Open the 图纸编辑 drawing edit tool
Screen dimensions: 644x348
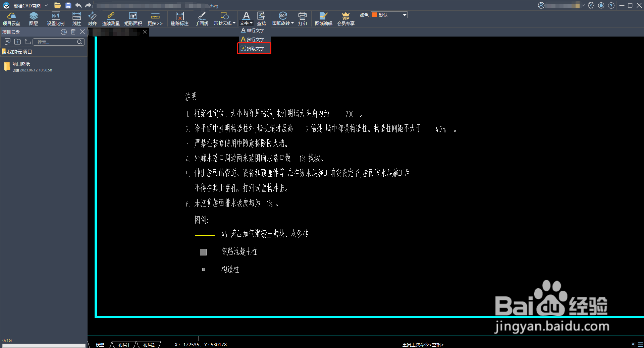coord(324,19)
